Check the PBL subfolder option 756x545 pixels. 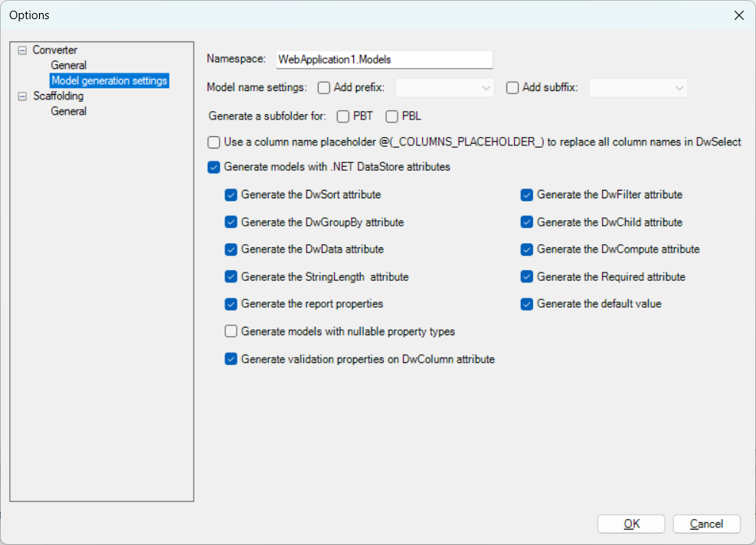[391, 117]
